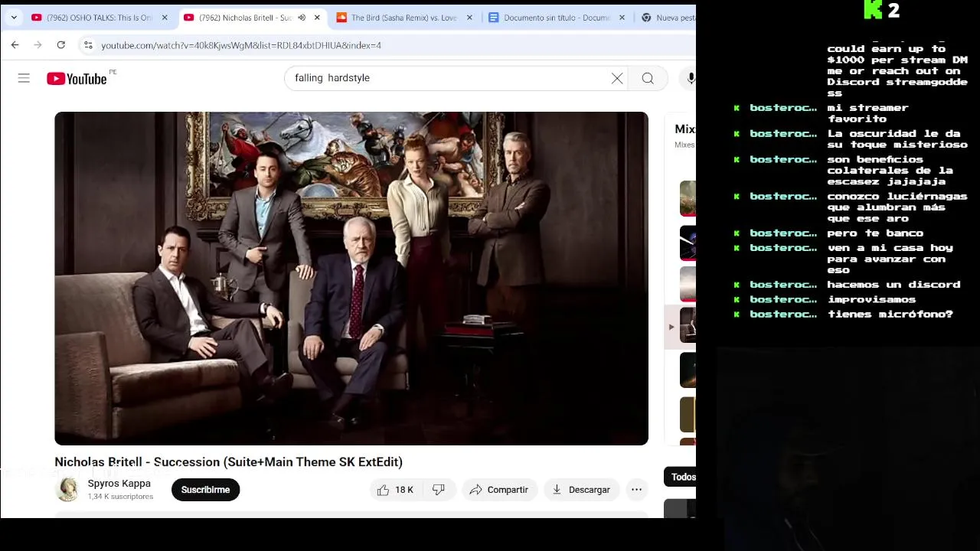Click currently playing playlist item arrow
The image size is (980, 551).
[671, 327]
